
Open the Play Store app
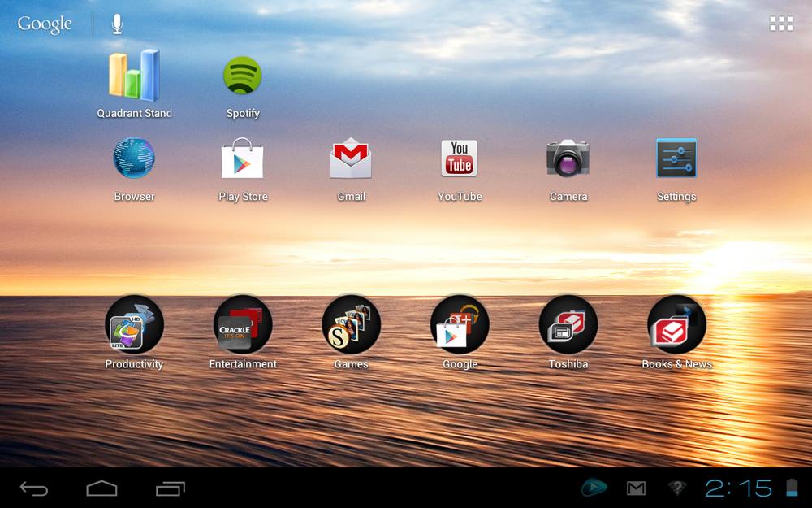(x=242, y=158)
